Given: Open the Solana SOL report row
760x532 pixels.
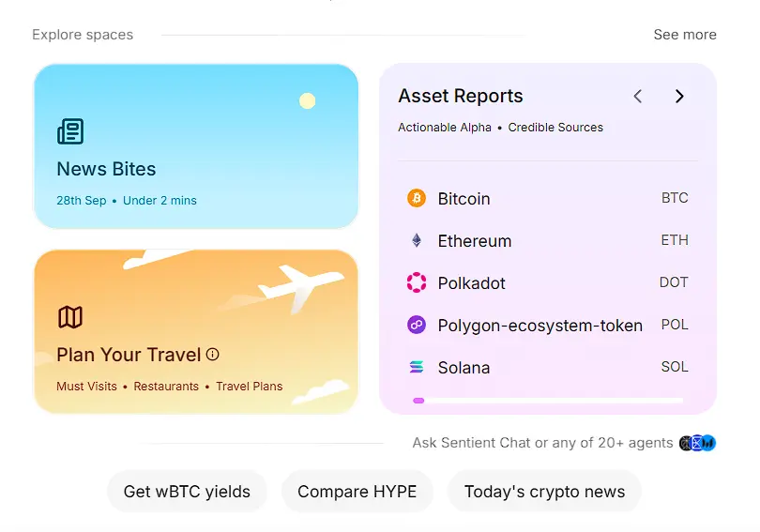Looking at the screenshot, I should 548,367.
